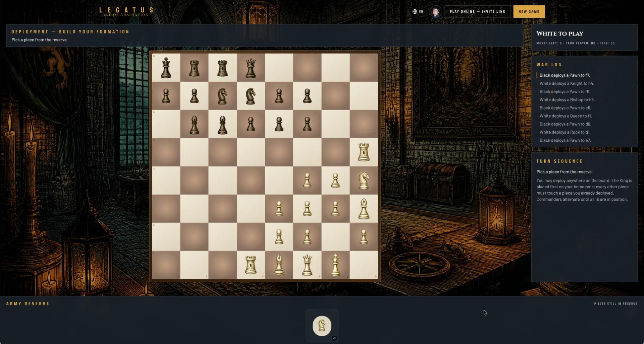Screen dimensions: 644x344
Task: Select the black knight on c7
Action: [x=222, y=96]
